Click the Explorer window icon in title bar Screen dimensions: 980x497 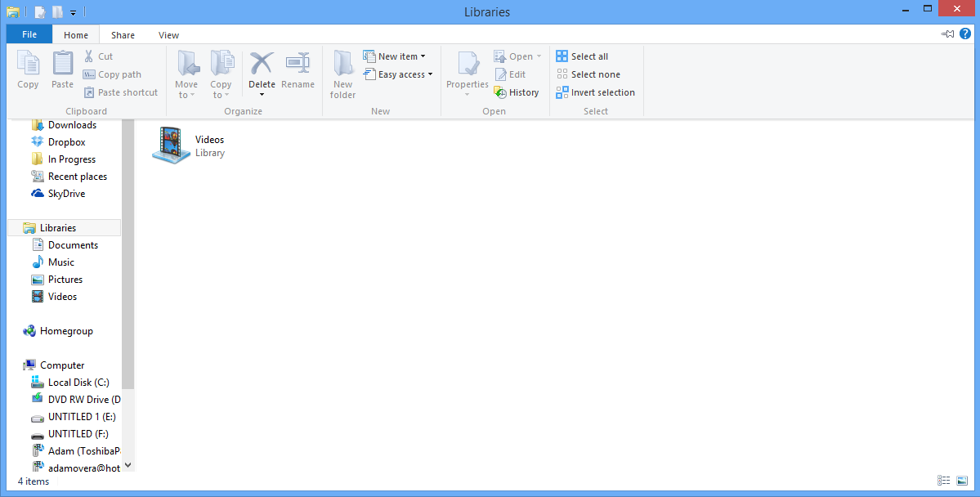(x=12, y=12)
